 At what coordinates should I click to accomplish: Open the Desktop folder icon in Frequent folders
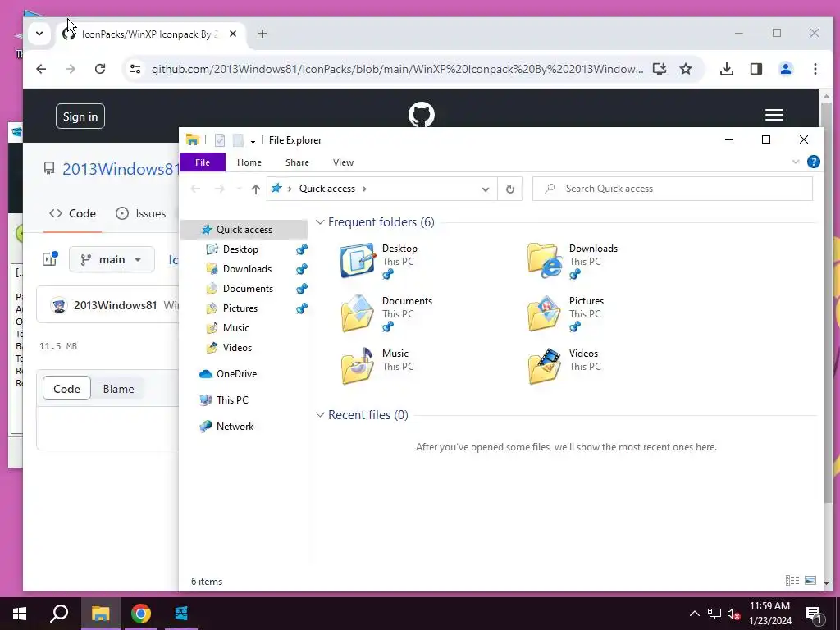pos(358,261)
